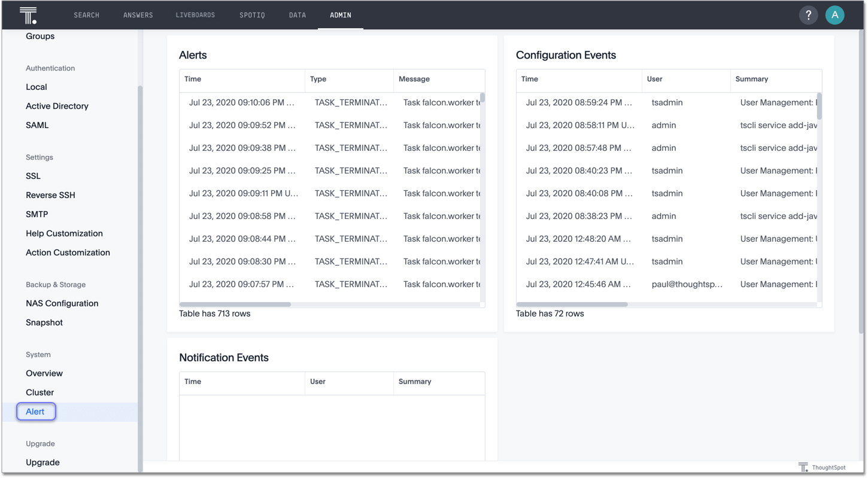
Task: Switch to the SEARCH tab
Action: tap(86, 15)
